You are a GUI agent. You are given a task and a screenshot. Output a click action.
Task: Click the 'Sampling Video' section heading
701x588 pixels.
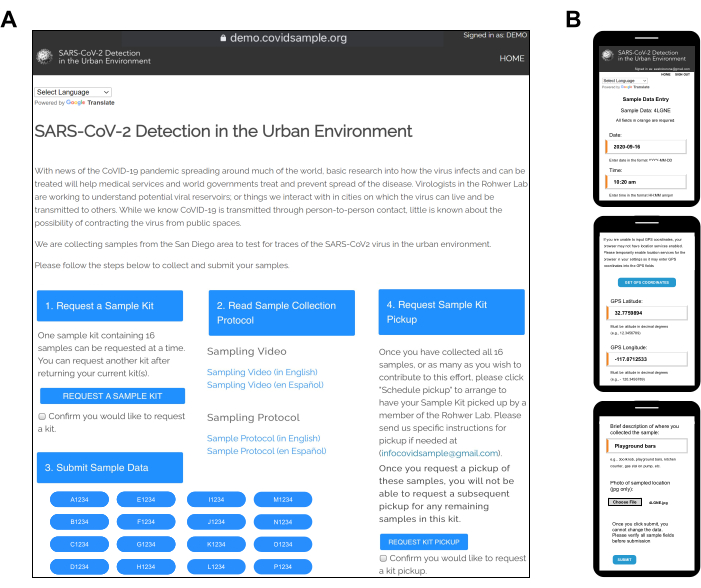[x=247, y=351]
